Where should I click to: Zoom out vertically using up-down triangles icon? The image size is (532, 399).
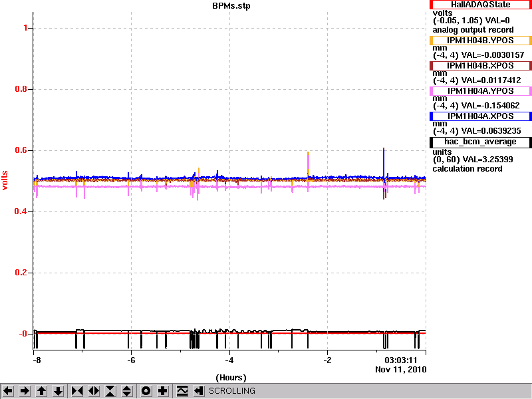[x=127, y=391]
